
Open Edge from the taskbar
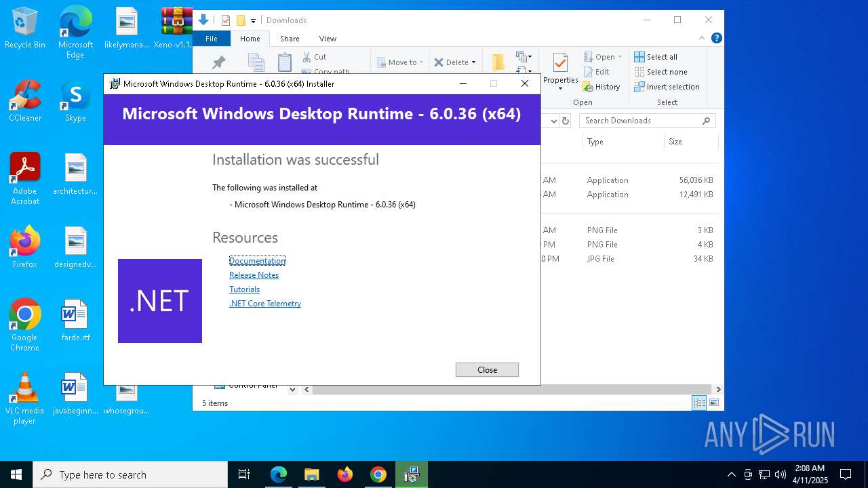tap(279, 474)
